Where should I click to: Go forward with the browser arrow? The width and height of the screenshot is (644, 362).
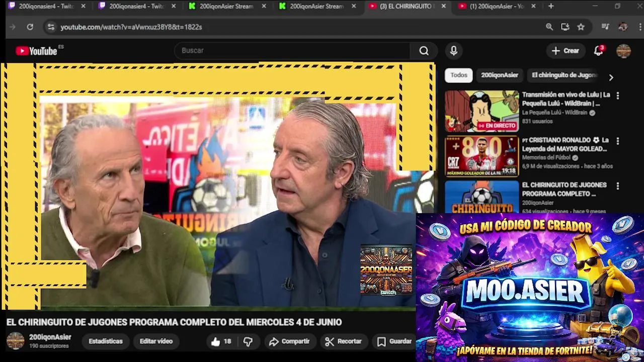[x=13, y=27]
